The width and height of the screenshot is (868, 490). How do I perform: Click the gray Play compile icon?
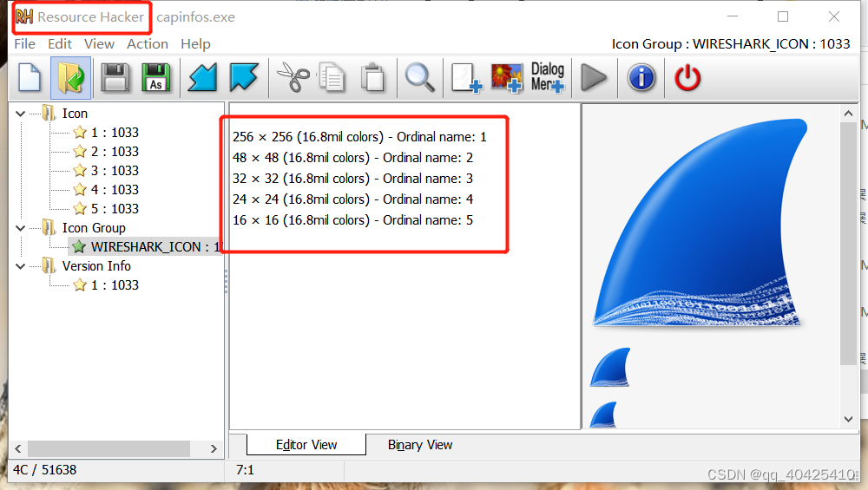point(594,77)
